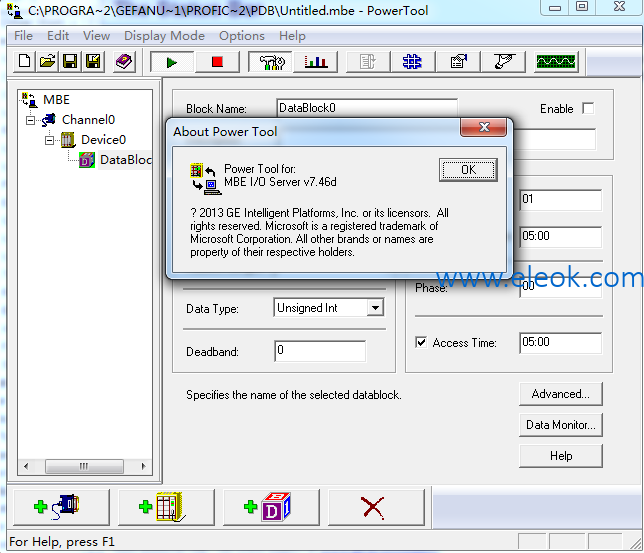Click the 'MBE I/O Server v7.46d' text
Viewport: 644px width, 553px height.
coord(280,182)
